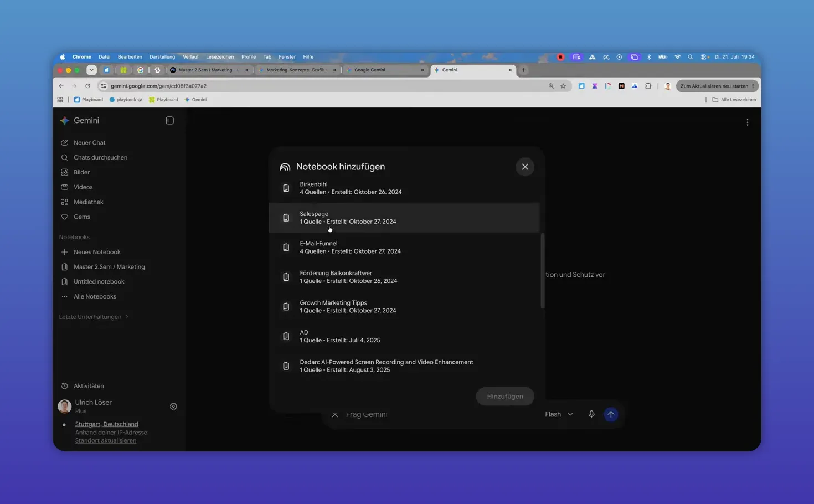Screen dimensions: 814x504
Task: Switch to the Google Gemini tab
Action: 385,70
